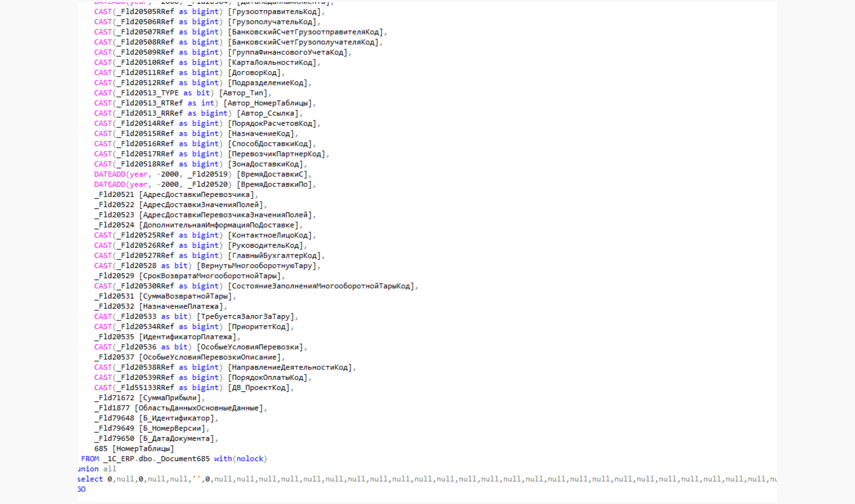Click the [ВремяДоставкиС] alias
855x504 pixels.
coord(272,175)
